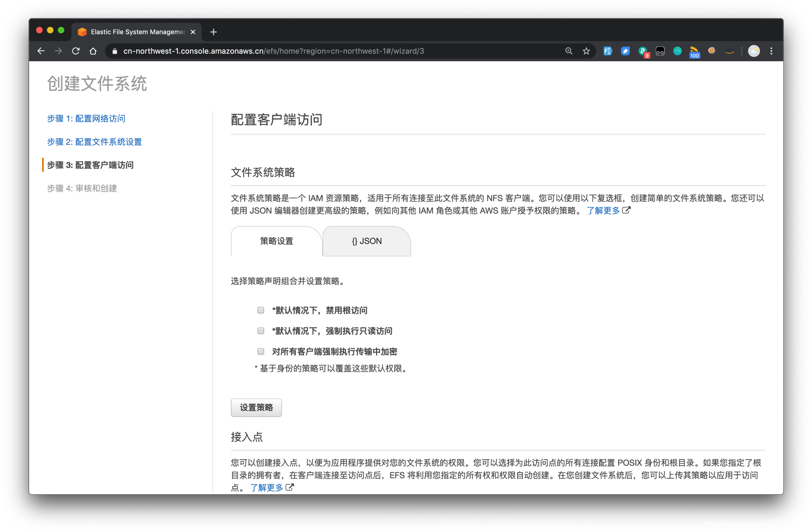
Task: Click the note 基于身份的策略可以覆盖这些默认权限
Action: pos(332,369)
